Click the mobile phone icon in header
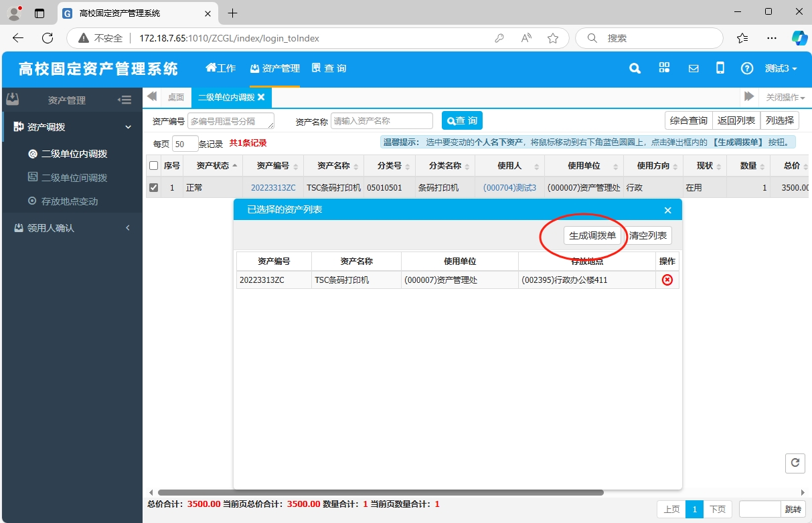The width and height of the screenshot is (812, 523). pyautogui.click(x=720, y=68)
